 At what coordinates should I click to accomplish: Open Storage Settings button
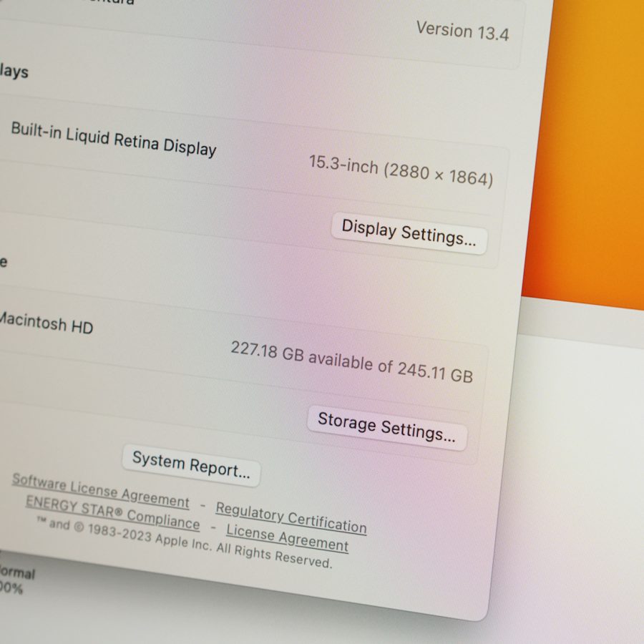387,428
